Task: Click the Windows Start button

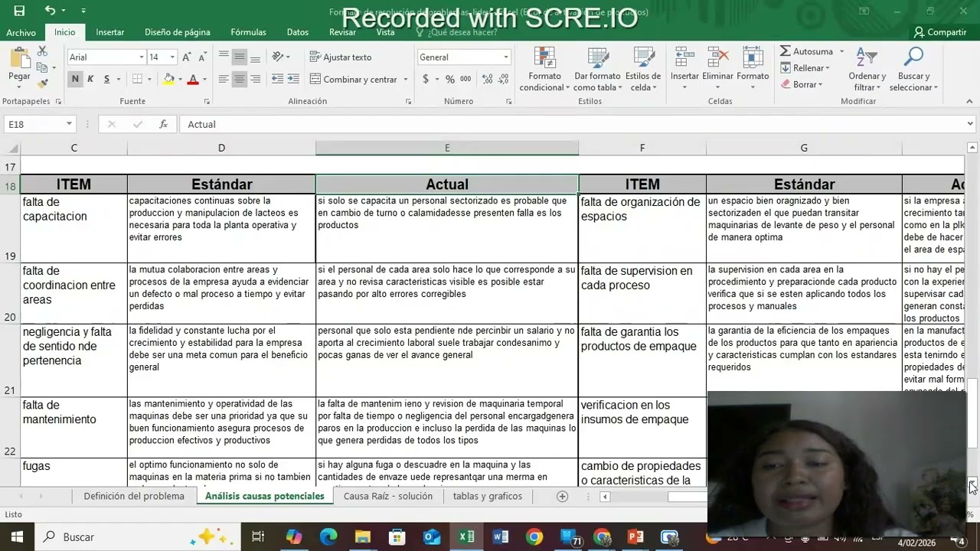Action: point(17,537)
